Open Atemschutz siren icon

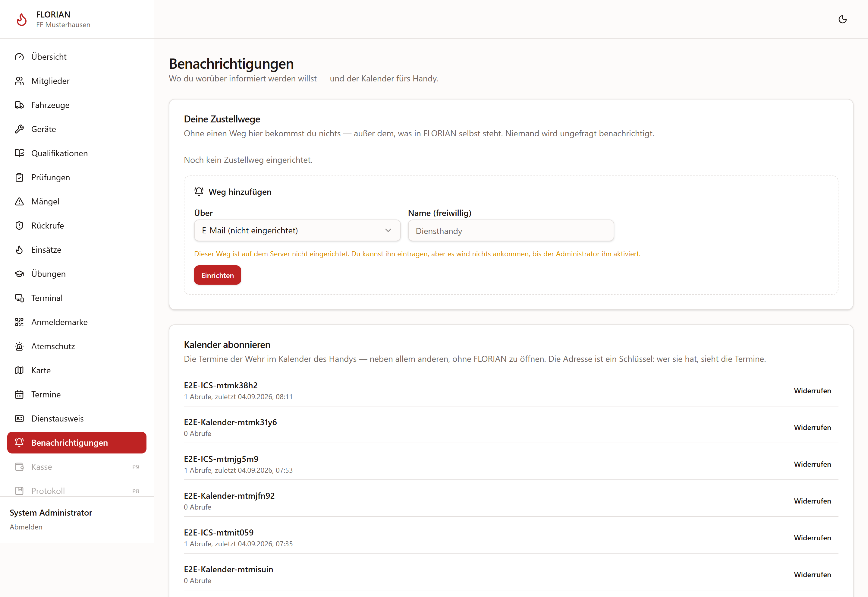coord(19,346)
